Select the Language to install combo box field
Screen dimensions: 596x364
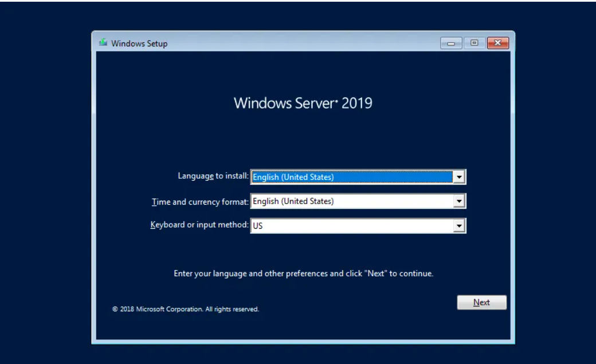coord(358,177)
